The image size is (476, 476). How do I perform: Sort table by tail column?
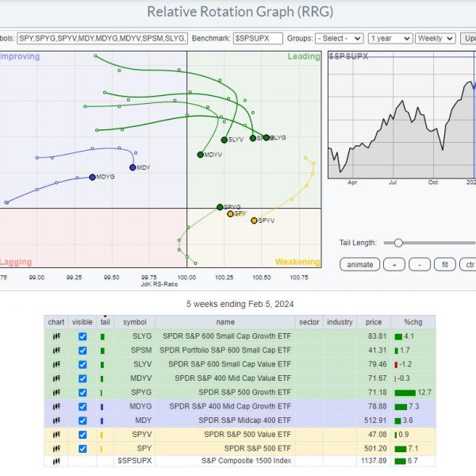tap(105, 322)
